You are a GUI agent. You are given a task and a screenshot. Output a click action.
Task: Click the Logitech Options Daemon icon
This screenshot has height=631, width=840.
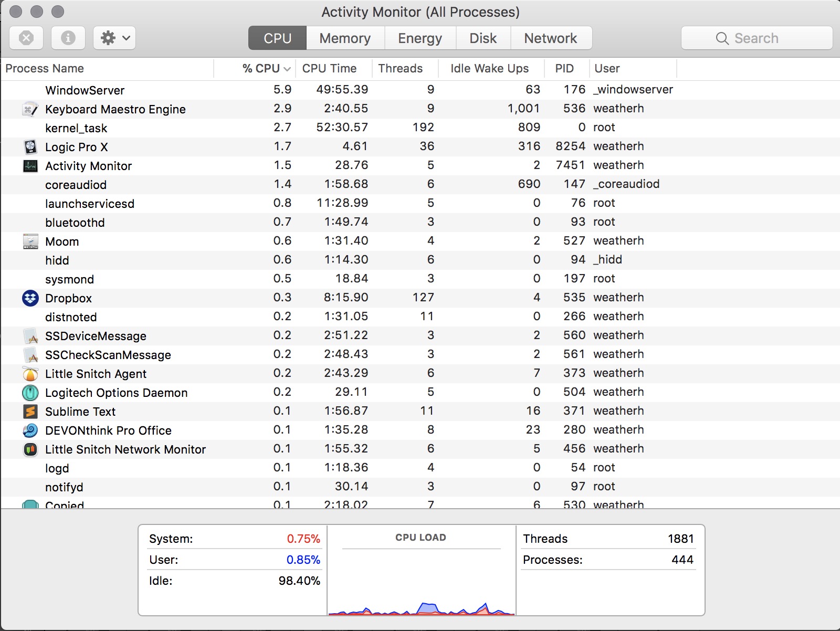[30, 393]
